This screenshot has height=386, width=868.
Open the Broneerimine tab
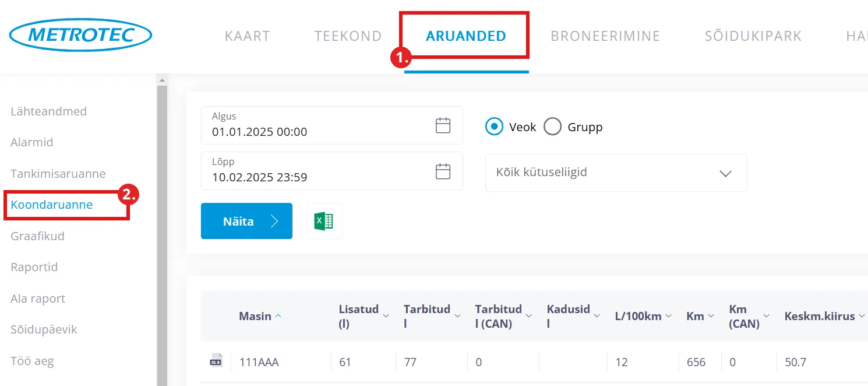(605, 36)
